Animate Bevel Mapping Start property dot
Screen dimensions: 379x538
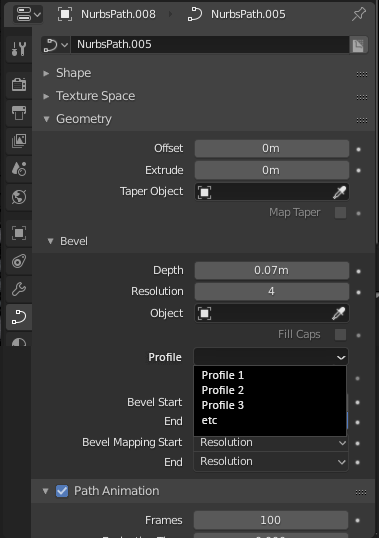tap(357, 443)
